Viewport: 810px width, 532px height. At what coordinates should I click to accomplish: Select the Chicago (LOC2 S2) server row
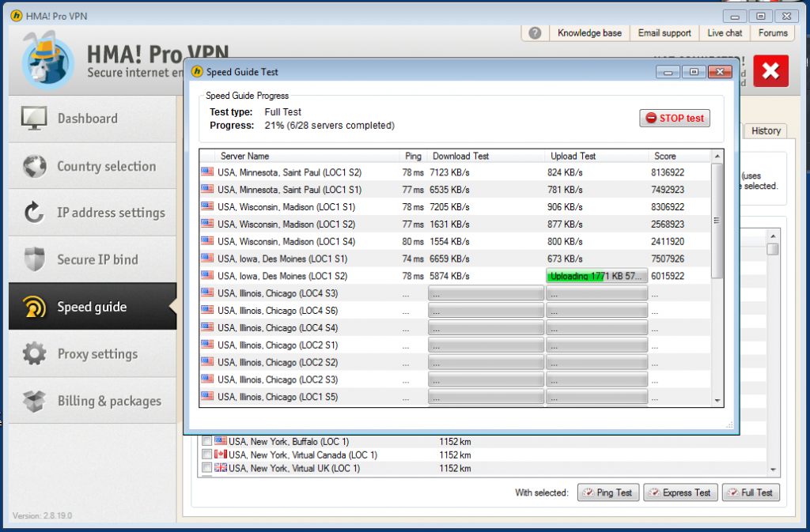[x=455, y=362]
